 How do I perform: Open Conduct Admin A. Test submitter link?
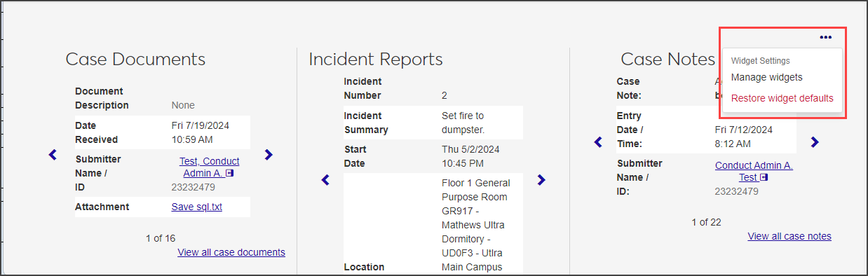(x=754, y=171)
